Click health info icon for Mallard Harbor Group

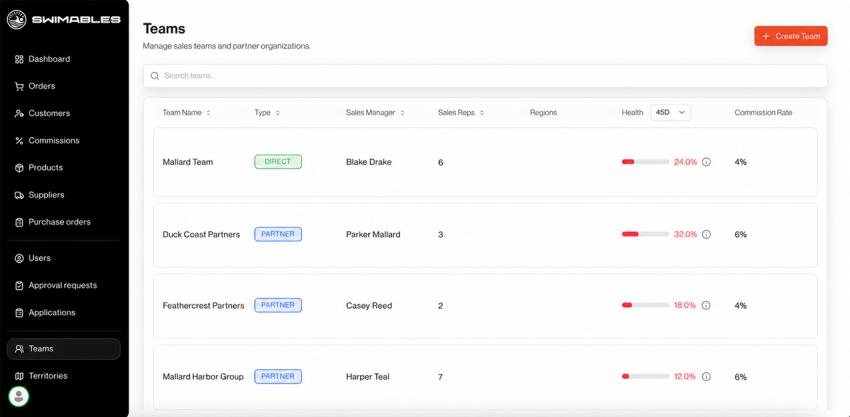(706, 376)
